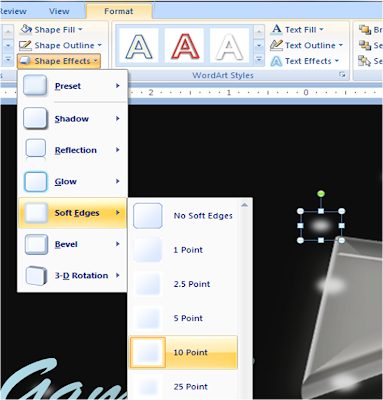Open the Shape Fill paint bucket
Image resolution: width=383 pixels, height=400 pixels.
click(26, 30)
